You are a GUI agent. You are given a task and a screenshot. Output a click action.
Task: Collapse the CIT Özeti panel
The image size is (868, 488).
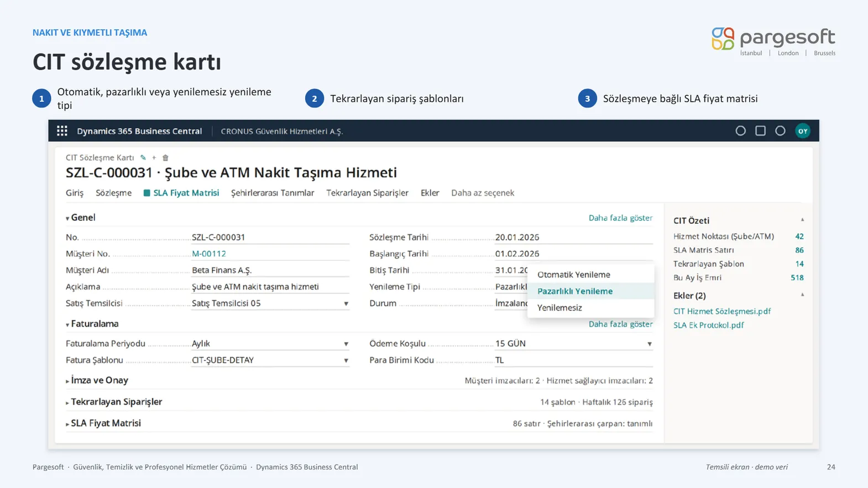point(802,220)
